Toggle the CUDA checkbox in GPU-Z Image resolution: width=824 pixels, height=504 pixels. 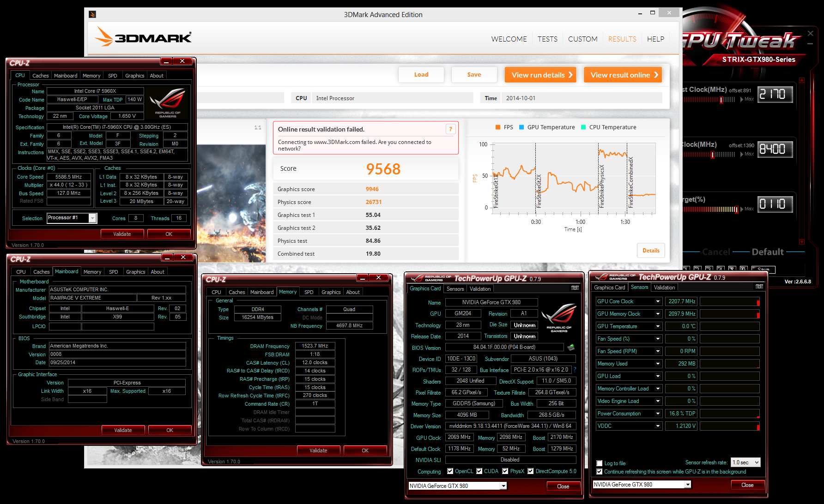point(479,471)
